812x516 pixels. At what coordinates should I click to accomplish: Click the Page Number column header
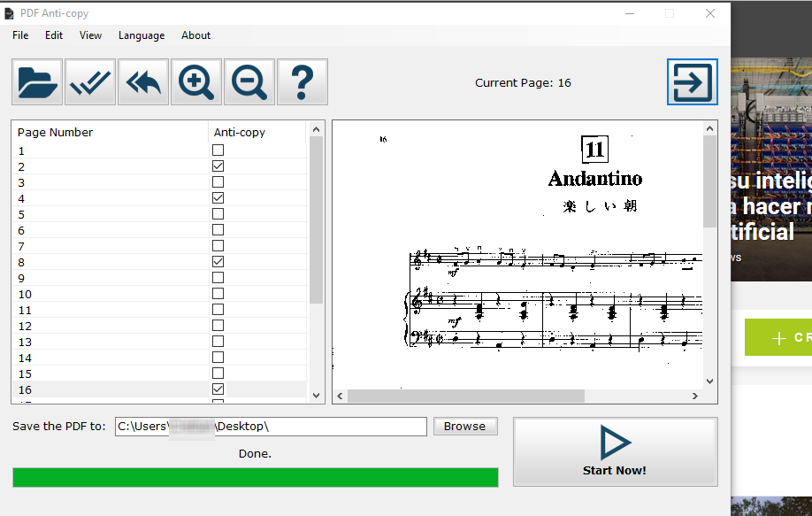click(x=110, y=132)
